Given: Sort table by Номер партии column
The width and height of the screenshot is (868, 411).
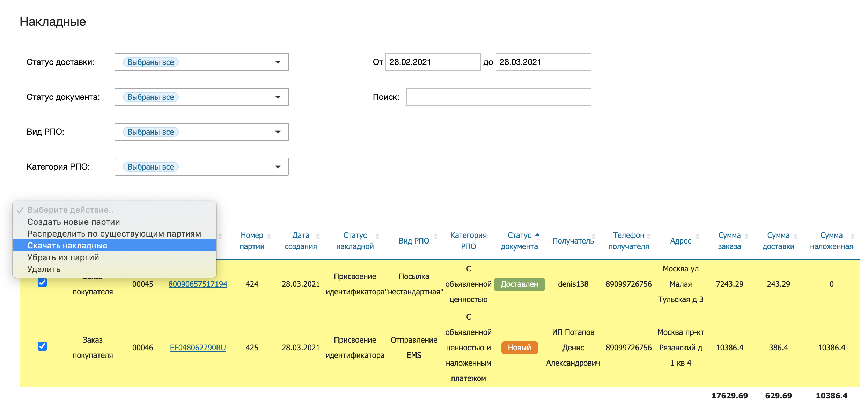Looking at the screenshot, I should pyautogui.click(x=252, y=241).
